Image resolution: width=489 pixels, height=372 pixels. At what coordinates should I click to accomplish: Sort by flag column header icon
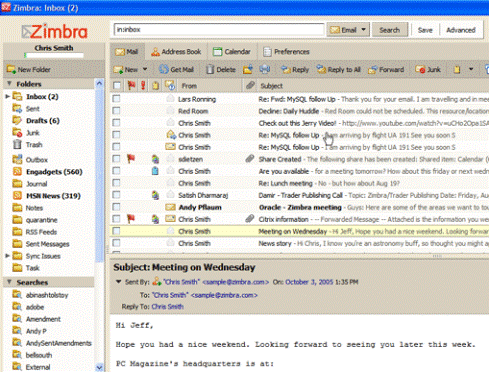click(131, 86)
